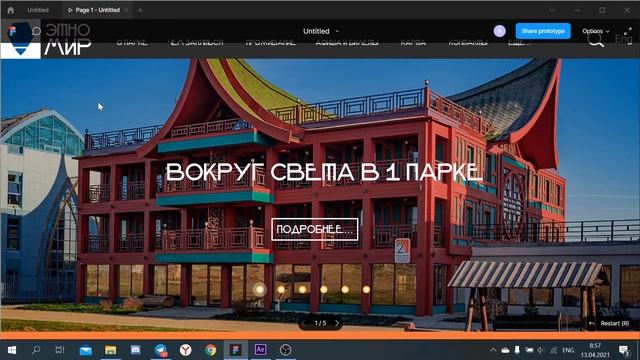Screen dimensions: 640x360
Task: Open a new tab with the plus button
Action: (x=140, y=10)
